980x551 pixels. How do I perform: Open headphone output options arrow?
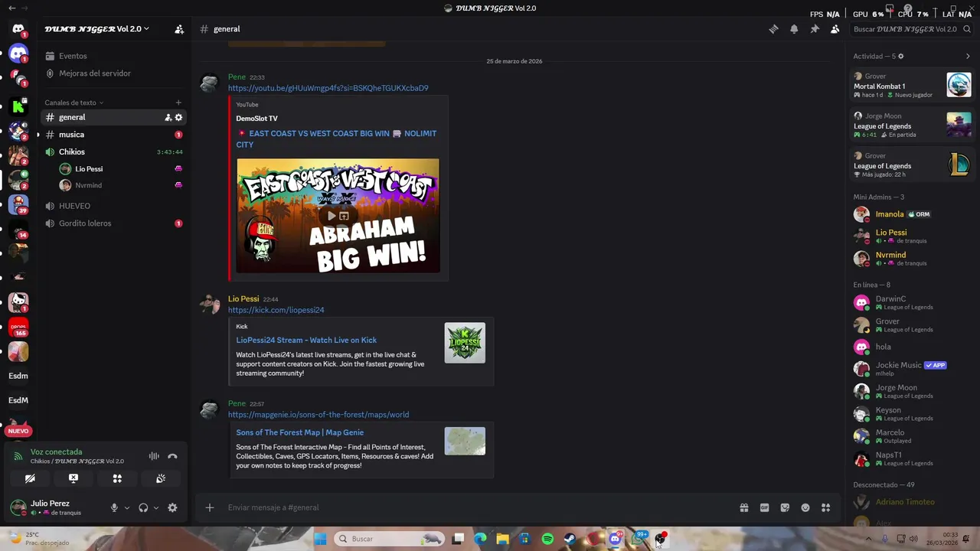point(156,507)
